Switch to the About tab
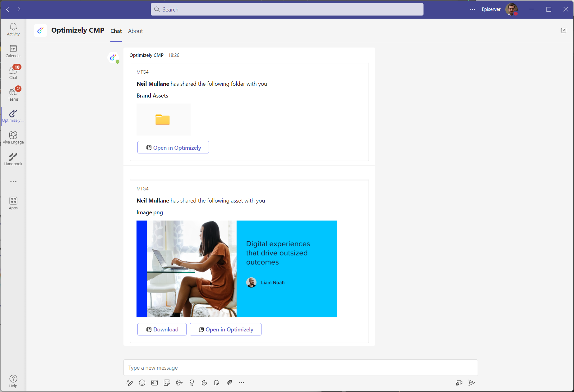Viewport: 574px width, 392px height. (x=135, y=31)
